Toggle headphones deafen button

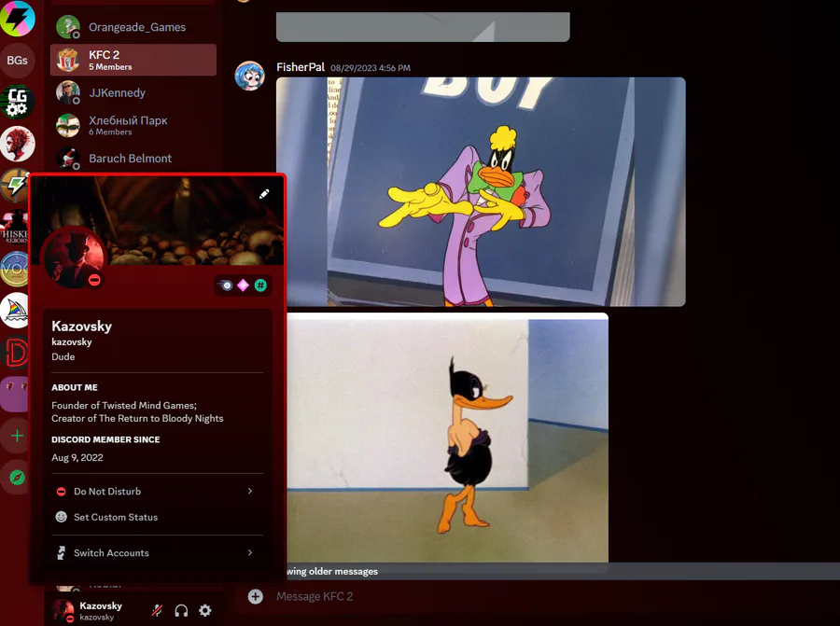pos(181,610)
